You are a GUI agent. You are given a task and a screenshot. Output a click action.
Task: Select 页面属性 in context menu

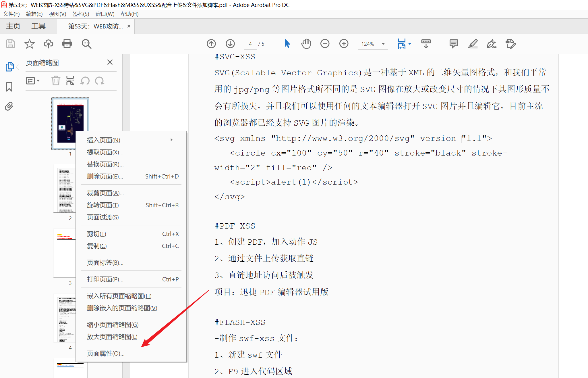pyautogui.click(x=105, y=354)
